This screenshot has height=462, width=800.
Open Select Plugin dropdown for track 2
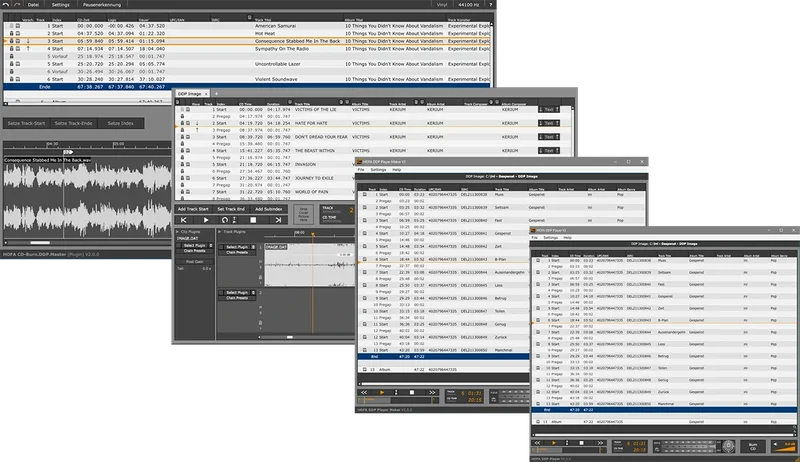tap(237, 293)
